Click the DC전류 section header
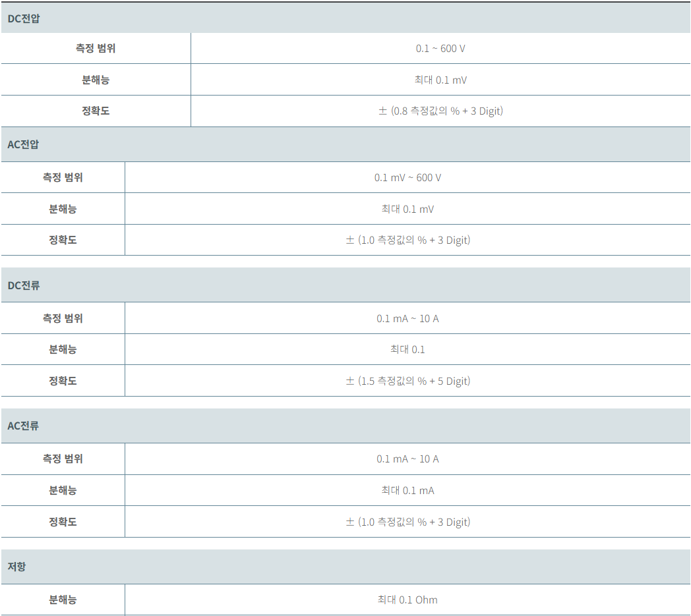691x616 pixels. point(345,285)
